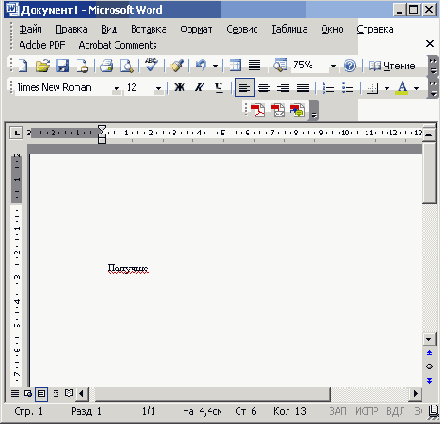Toggle bold formatting (Ж)

point(180,88)
